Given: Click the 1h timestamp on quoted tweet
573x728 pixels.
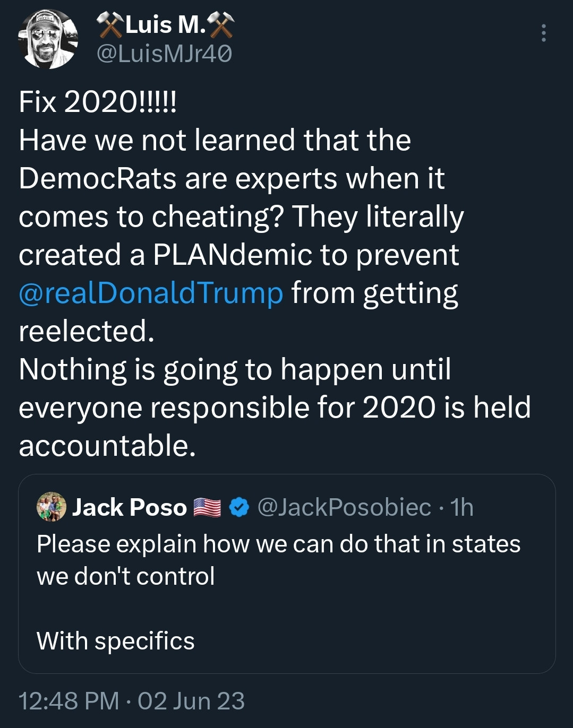Looking at the screenshot, I should point(461,508).
